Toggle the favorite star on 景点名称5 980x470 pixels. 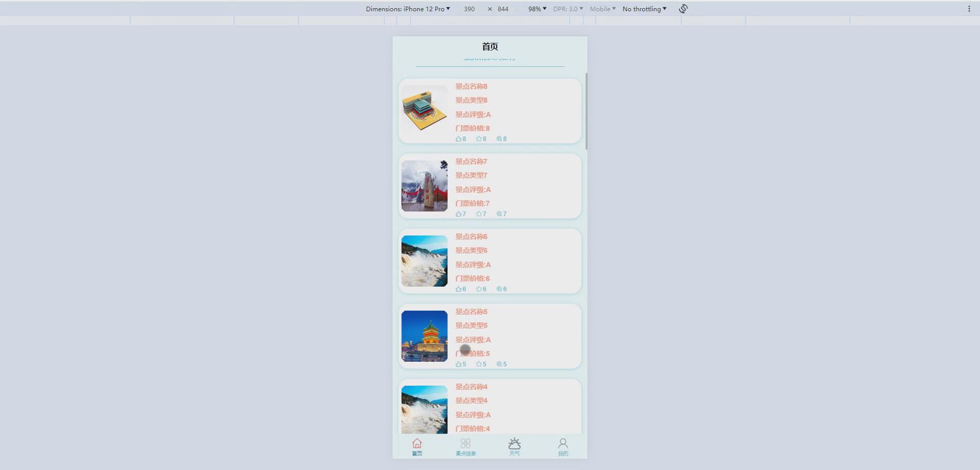pyautogui.click(x=479, y=364)
